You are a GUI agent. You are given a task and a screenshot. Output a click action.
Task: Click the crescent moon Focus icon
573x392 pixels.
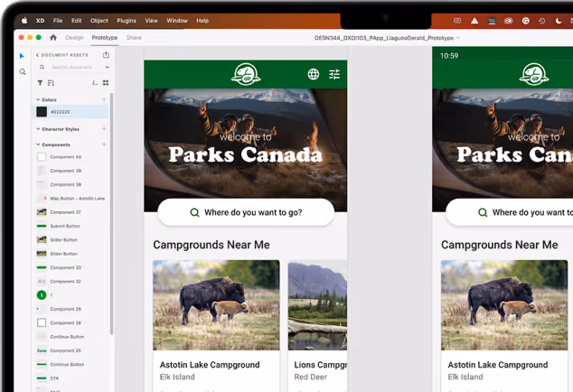pyautogui.click(x=559, y=21)
